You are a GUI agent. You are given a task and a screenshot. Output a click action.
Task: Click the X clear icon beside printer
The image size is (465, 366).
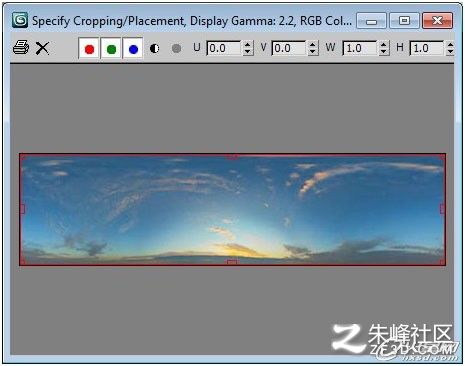click(x=42, y=48)
